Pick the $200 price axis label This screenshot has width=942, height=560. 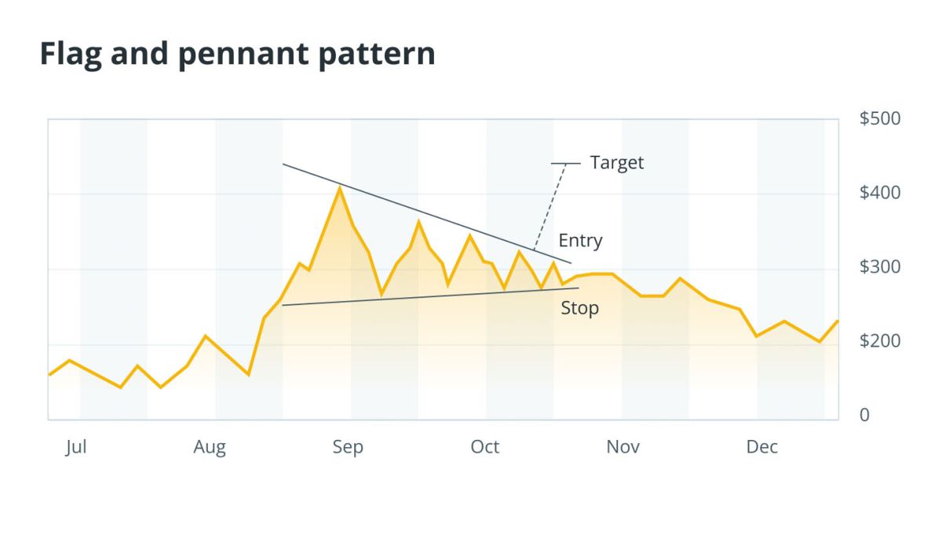tap(880, 342)
